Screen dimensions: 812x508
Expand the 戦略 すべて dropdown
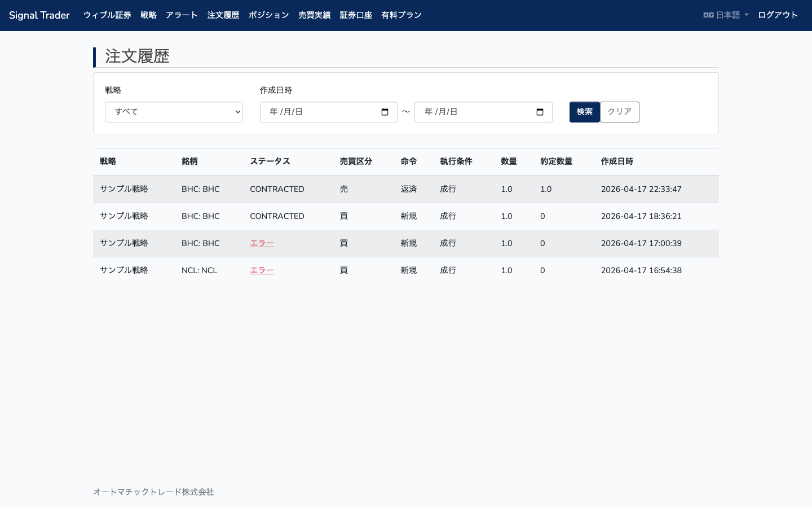pos(174,112)
